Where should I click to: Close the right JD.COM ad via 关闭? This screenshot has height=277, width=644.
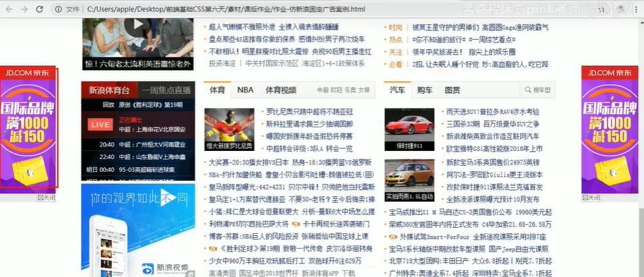click(591, 197)
